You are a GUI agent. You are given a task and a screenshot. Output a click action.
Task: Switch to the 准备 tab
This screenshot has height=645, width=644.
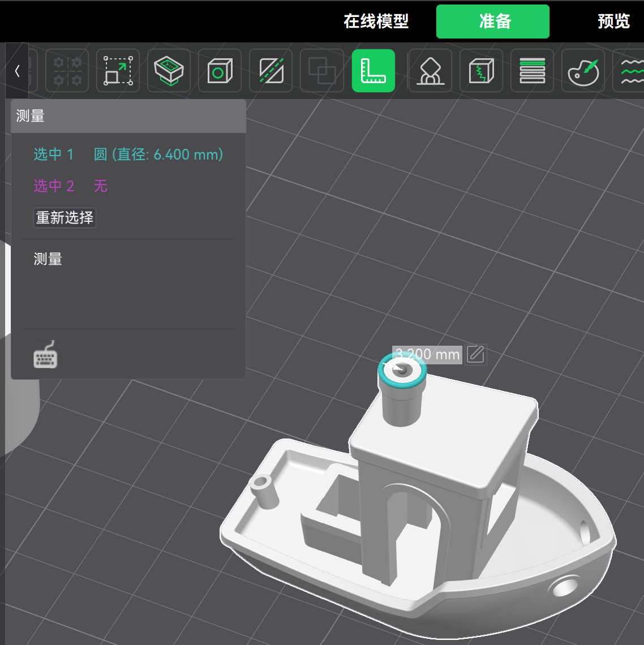click(492, 21)
